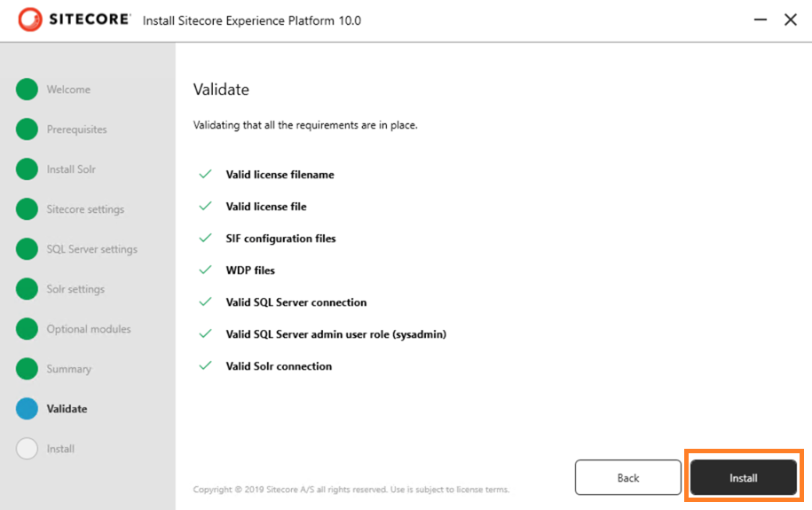Open the Validate step label in sidebar

point(67,409)
